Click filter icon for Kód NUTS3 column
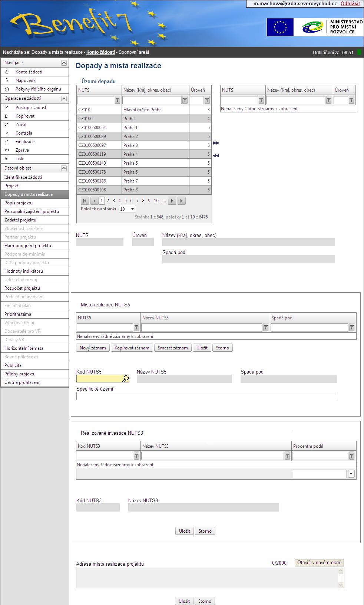The width and height of the screenshot is (364, 605). pos(136,456)
